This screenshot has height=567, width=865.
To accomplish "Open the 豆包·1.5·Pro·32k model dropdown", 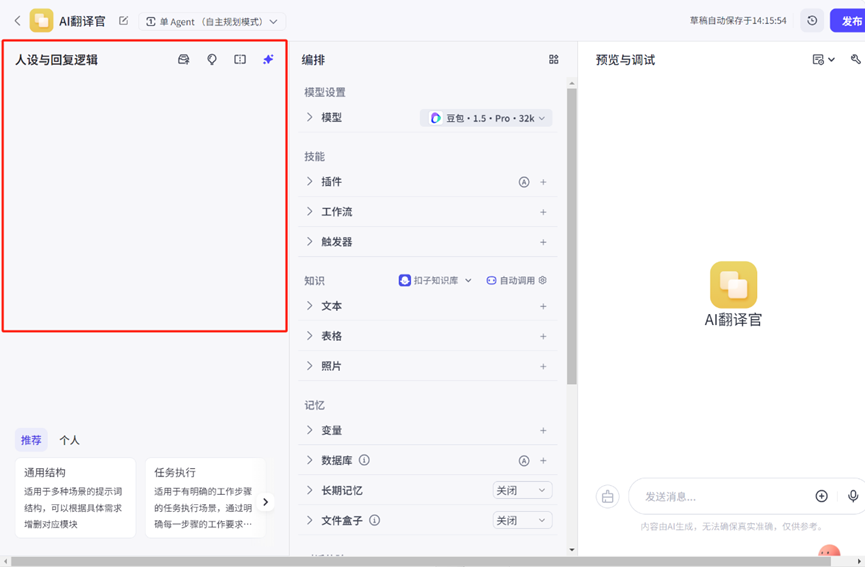I will click(x=486, y=118).
